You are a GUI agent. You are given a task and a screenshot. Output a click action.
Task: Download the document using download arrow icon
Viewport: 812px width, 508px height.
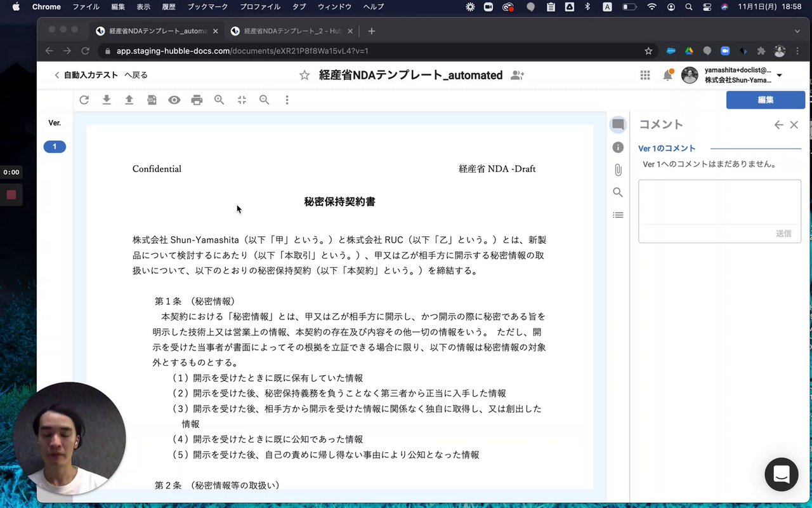(107, 100)
